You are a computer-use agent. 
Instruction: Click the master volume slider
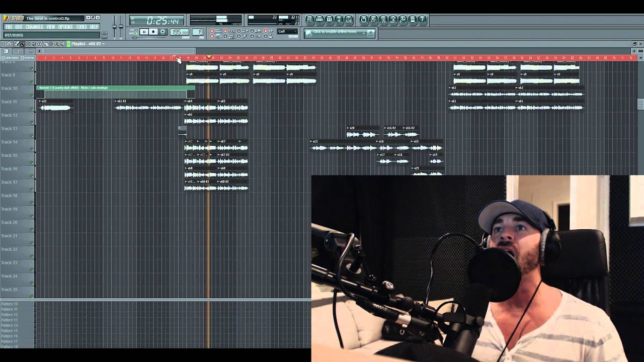(x=115, y=27)
